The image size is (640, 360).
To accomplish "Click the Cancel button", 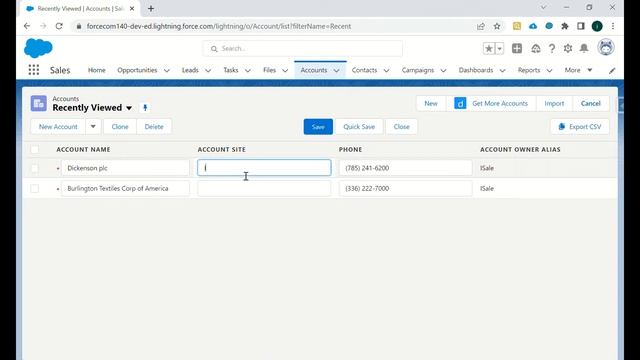I will 591,103.
